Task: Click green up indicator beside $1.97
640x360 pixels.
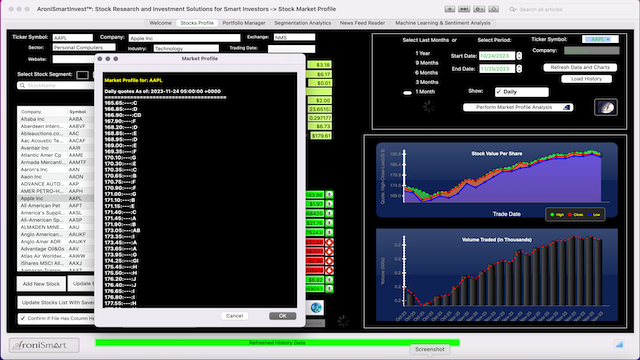Action: tap(329, 204)
